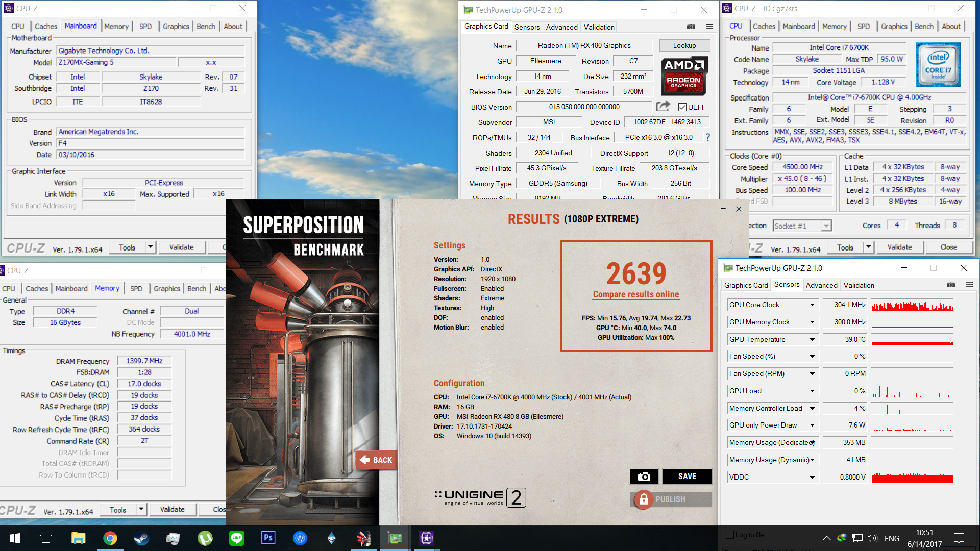The width and height of the screenshot is (980, 551).
Task: Click the GPU-Z Graphics Card screenshot camera icon
Action: [x=691, y=27]
